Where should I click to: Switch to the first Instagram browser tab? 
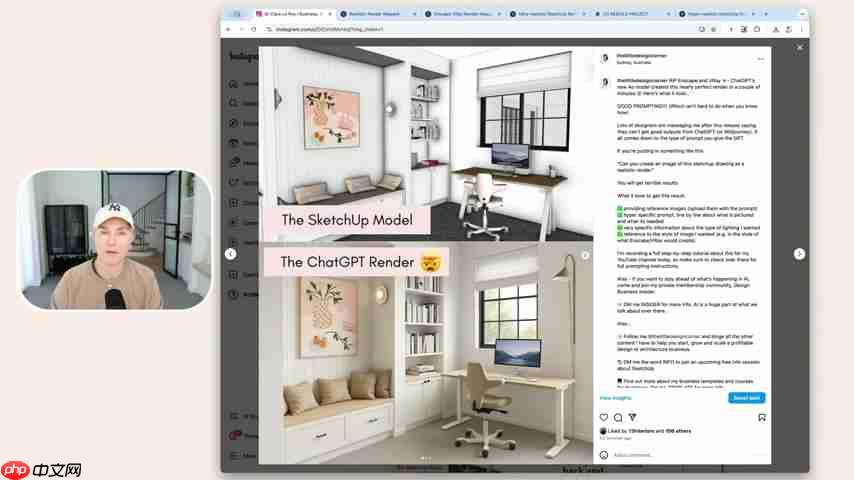[294, 14]
